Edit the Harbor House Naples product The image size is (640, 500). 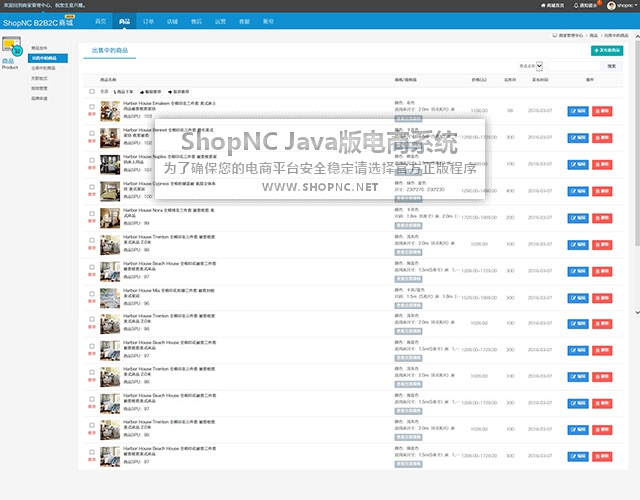pyautogui.click(x=578, y=164)
